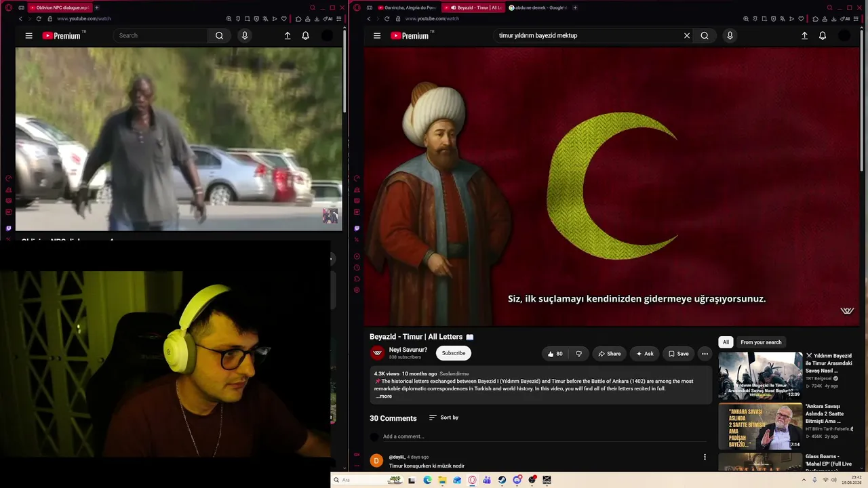Reload the page in the left browser window
Image resolution: width=868 pixels, height=488 pixels.
39,19
